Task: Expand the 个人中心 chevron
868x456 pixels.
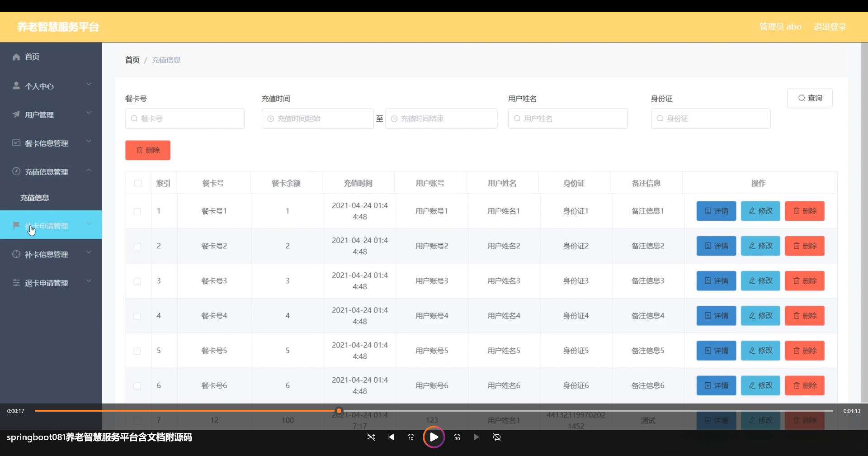Action: coord(89,84)
